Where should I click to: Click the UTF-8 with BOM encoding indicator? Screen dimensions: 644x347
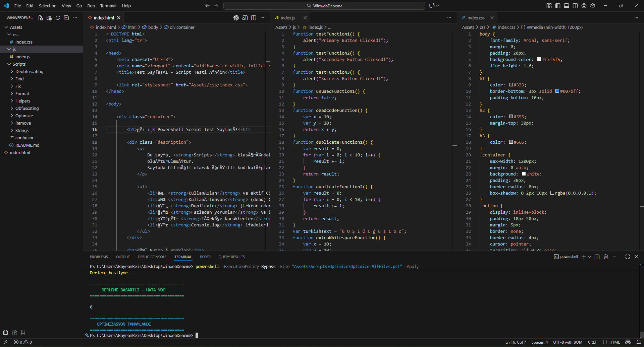pyautogui.click(x=568, y=342)
